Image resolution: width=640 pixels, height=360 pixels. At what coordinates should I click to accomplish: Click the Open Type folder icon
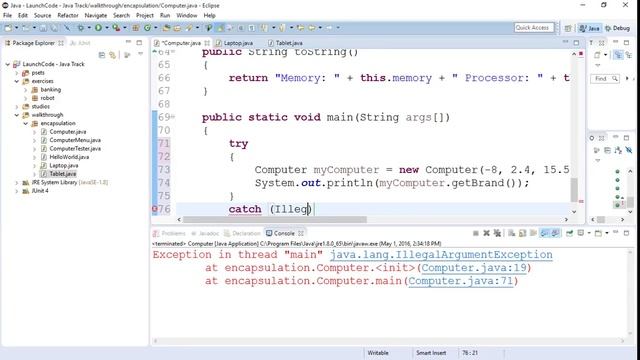[166, 28]
